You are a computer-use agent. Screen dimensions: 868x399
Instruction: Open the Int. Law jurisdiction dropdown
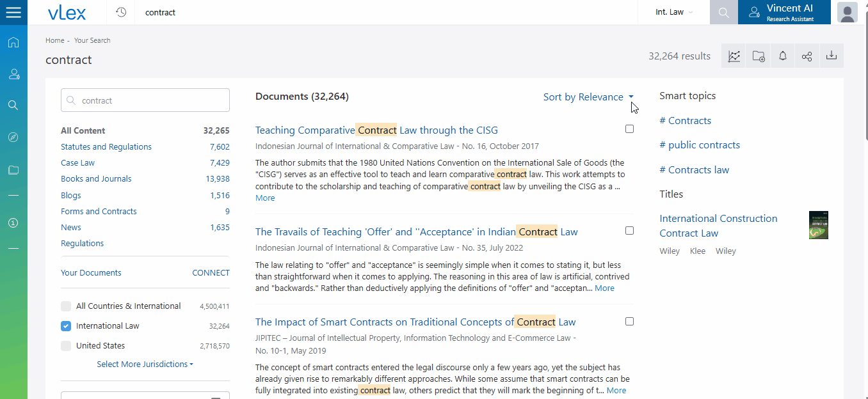[x=673, y=12]
